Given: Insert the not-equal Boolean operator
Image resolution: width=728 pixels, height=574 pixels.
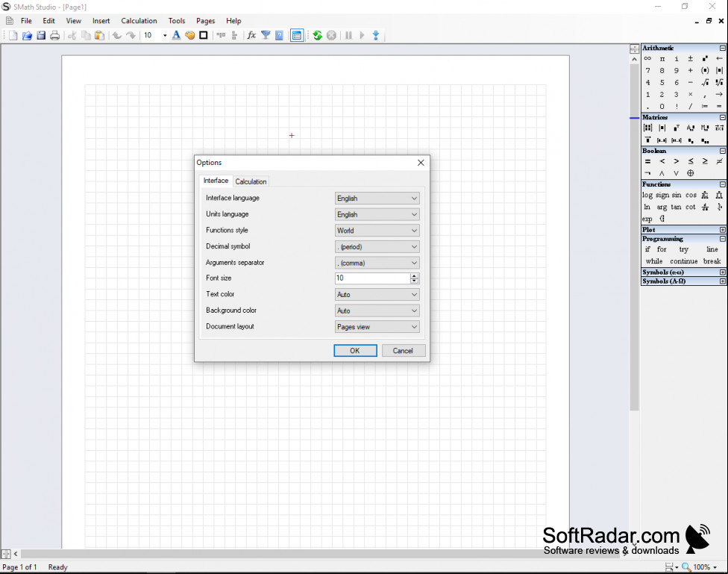Looking at the screenshot, I should (719, 161).
